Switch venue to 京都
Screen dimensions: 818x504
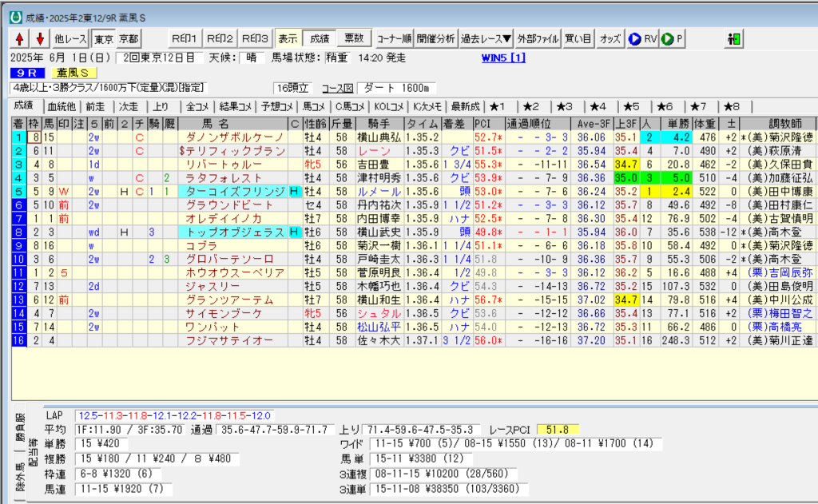click(128, 38)
